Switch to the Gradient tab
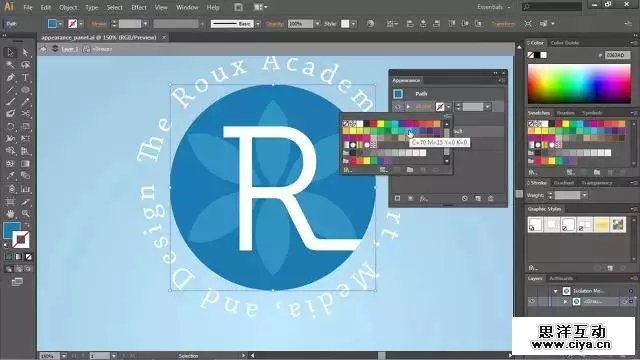This screenshot has height=360, width=640. (x=564, y=183)
